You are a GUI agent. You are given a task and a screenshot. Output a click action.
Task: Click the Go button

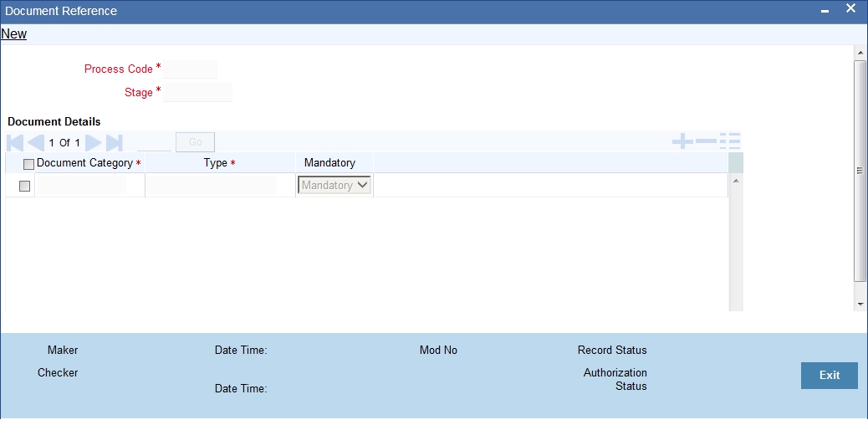[x=196, y=142]
